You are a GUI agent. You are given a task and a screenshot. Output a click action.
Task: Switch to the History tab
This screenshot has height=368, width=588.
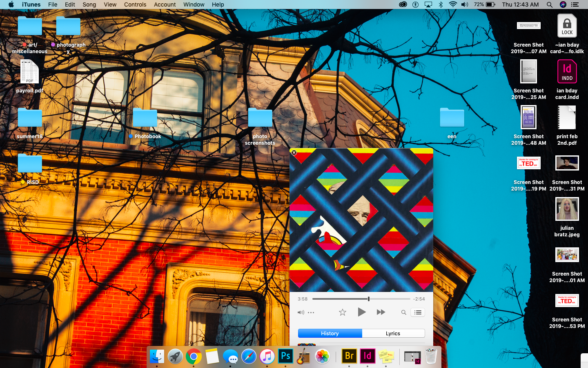click(330, 333)
